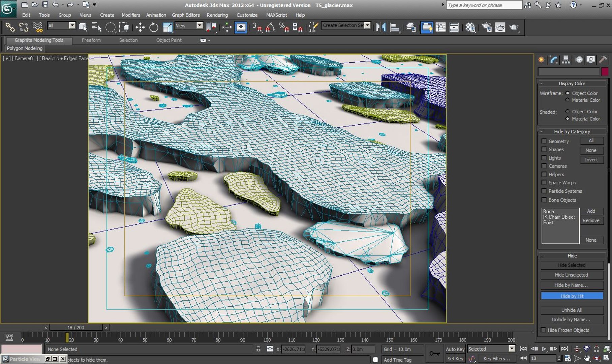Click the time slider showing 18 / 200

coord(76,327)
